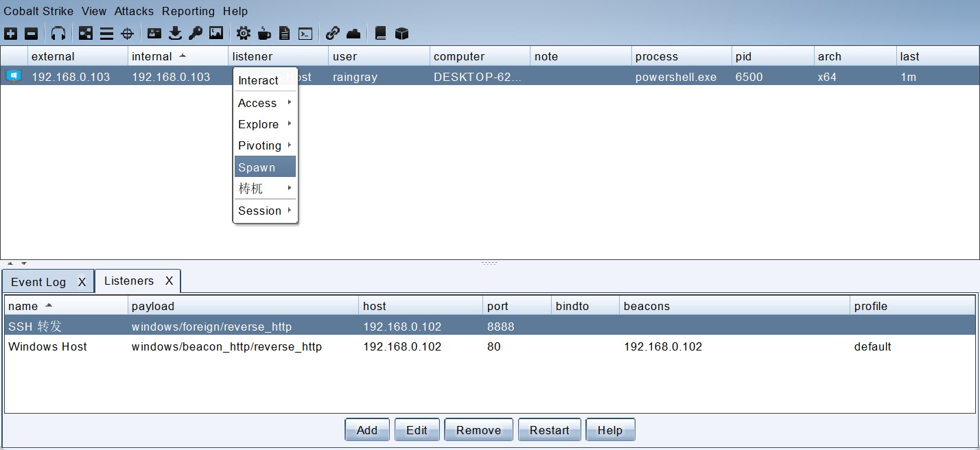Sort listeners by port column

(x=517, y=306)
